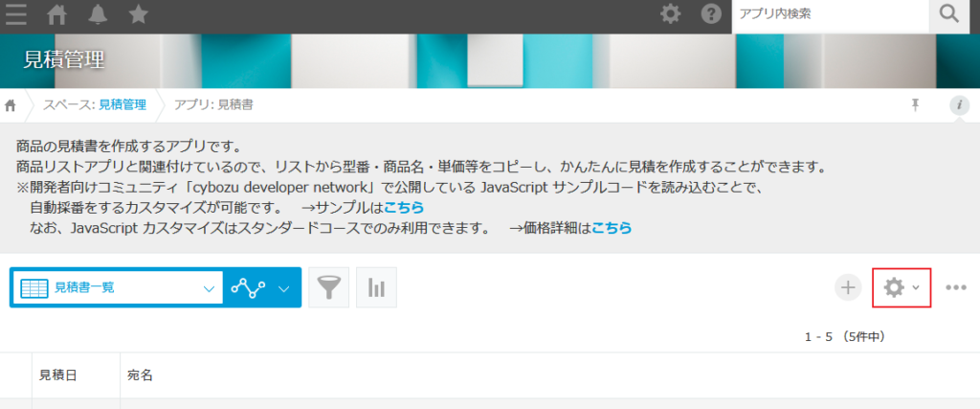Click the サンプルはこちら link
This screenshot has height=409, width=980.
click(x=404, y=207)
